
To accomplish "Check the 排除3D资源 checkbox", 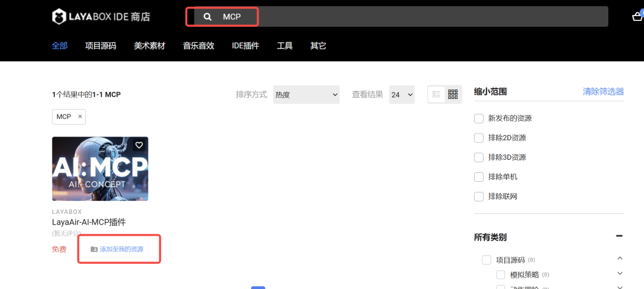I will [x=478, y=157].
